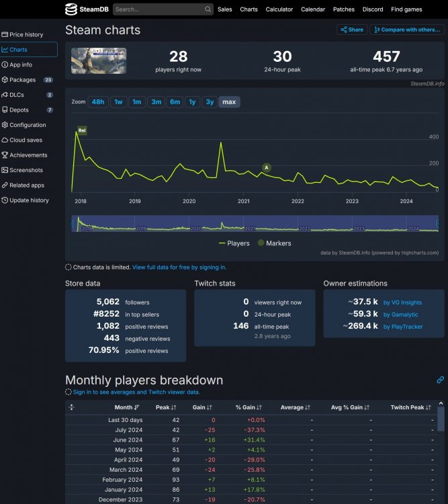448x504 pixels.
Task: Select the Price history sidebar item
Action: [26, 34]
